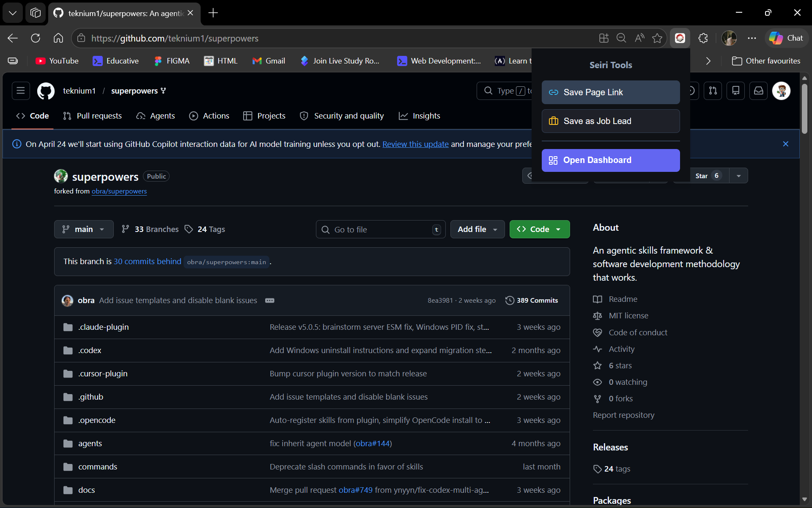Dismiss the Copilot data notice banner
This screenshot has height=508, width=812.
(785, 144)
